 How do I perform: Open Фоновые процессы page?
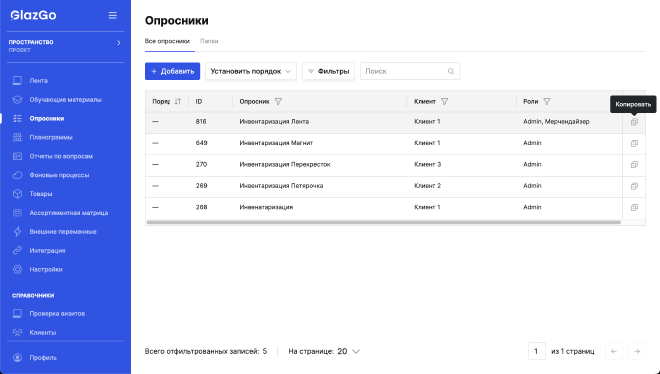coord(59,175)
